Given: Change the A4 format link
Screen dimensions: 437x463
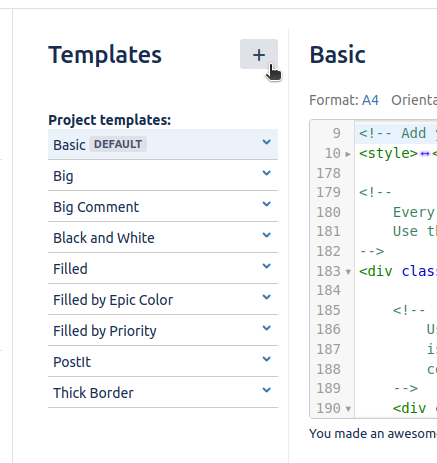Looking at the screenshot, I should click(x=370, y=100).
